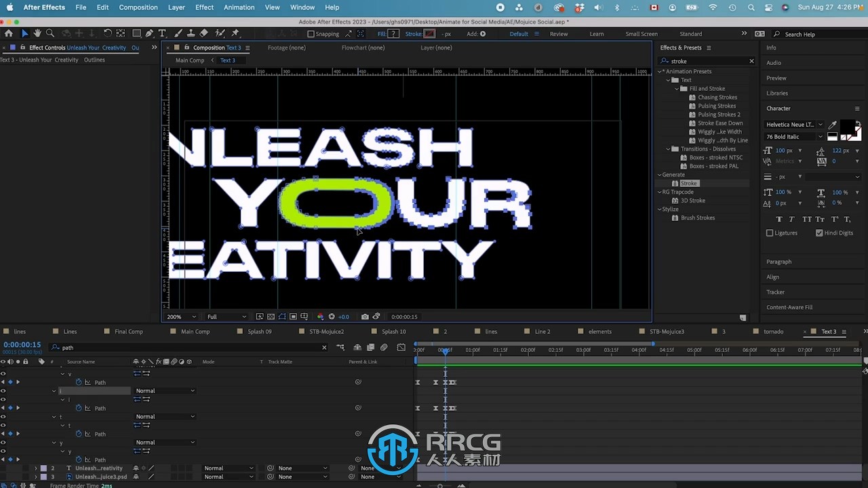Image resolution: width=868 pixels, height=488 pixels.
Task: Click the current time 0:00:00:15 display in timeline
Action: (x=22, y=345)
